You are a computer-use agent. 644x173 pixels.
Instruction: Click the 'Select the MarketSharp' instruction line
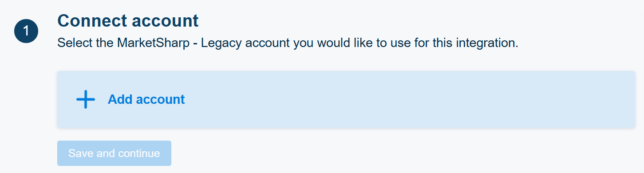click(288, 43)
